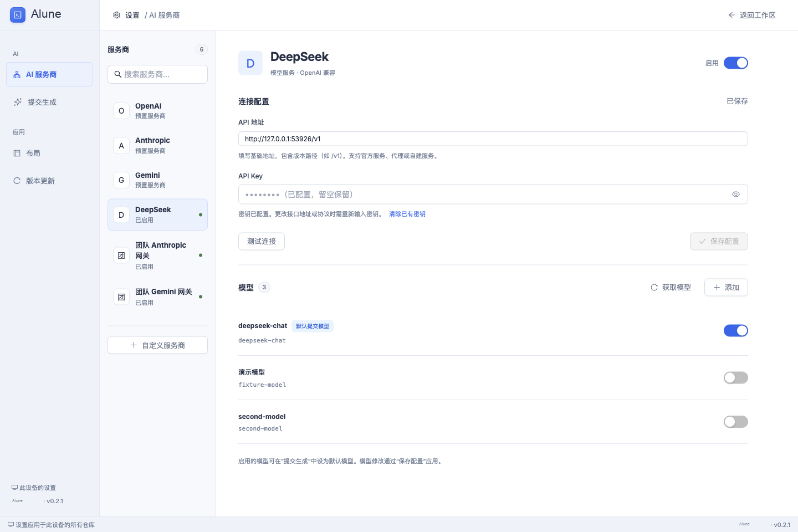Click the status bar monitor icon
Viewport: 798px width, 532px height.
point(11,525)
